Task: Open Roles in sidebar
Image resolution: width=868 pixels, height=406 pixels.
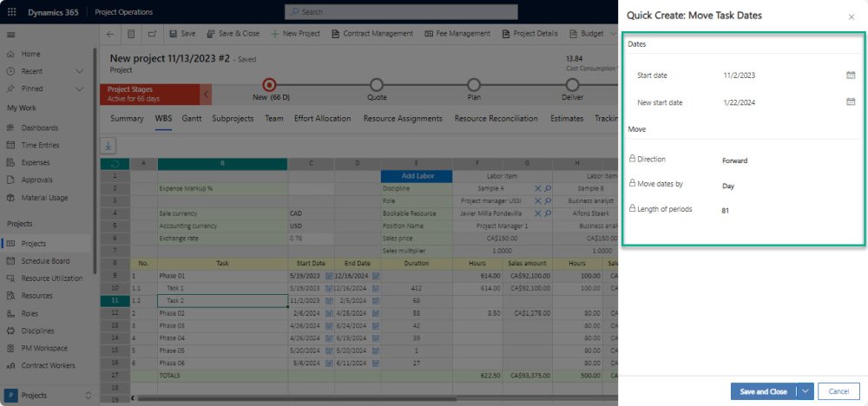Action: [x=30, y=314]
